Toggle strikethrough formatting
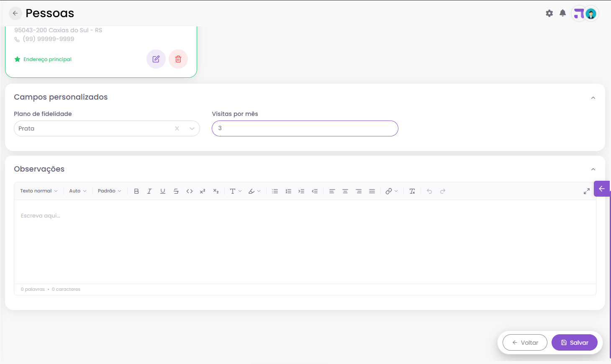611x364 pixels. pos(176,191)
